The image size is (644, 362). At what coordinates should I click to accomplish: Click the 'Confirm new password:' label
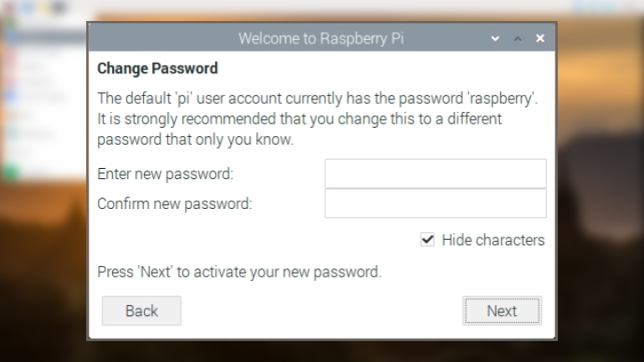click(x=175, y=204)
